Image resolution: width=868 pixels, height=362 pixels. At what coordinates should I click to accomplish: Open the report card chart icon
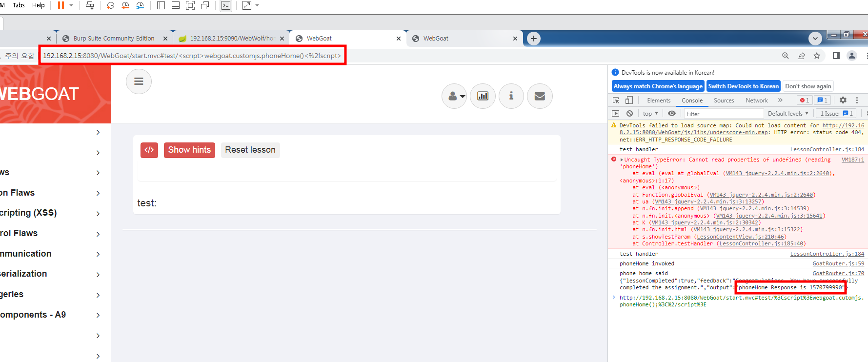click(483, 96)
